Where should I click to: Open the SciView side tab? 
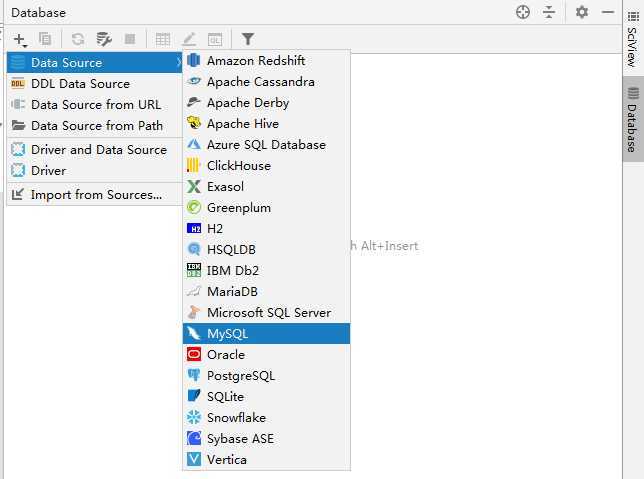633,39
